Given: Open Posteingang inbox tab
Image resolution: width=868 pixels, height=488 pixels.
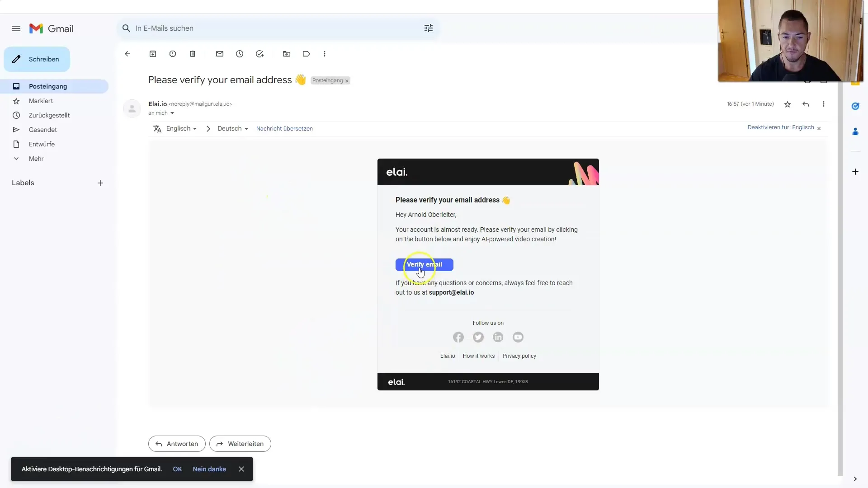Looking at the screenshot, I should [x=47, y=86].
